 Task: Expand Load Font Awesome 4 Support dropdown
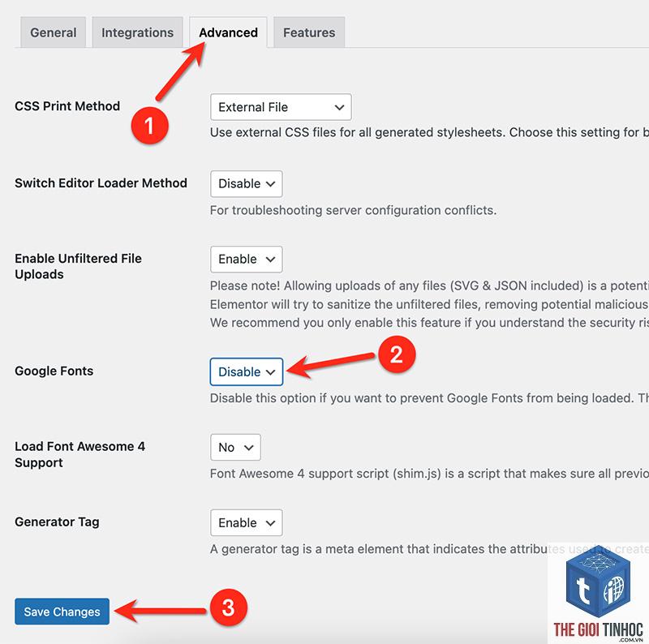(x=235, y=447)
